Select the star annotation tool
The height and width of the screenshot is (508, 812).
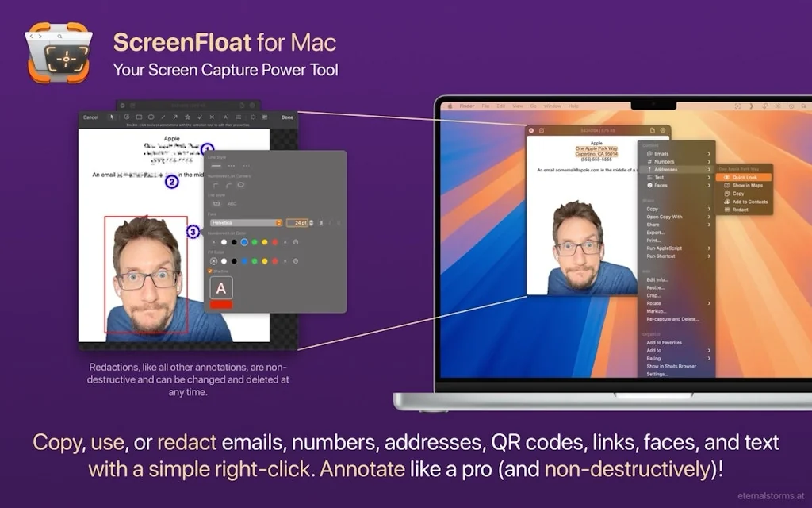tap(187, 117)
